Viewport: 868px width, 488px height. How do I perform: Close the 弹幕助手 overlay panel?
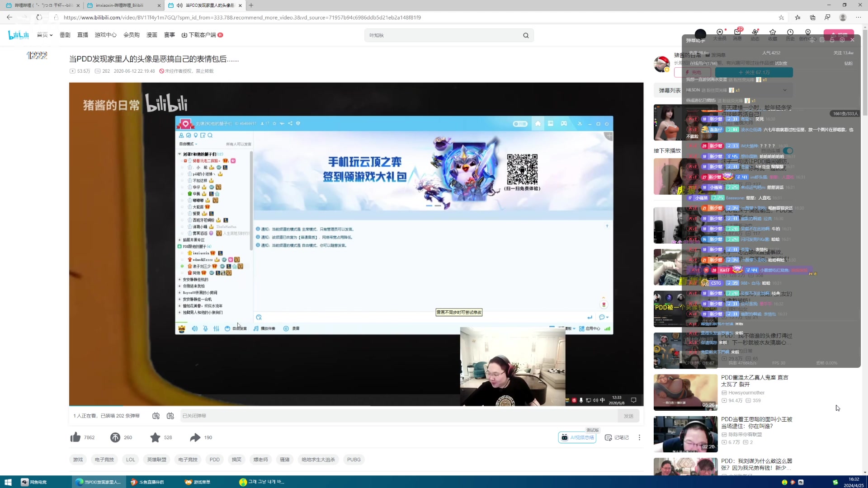tap(852, 40)
